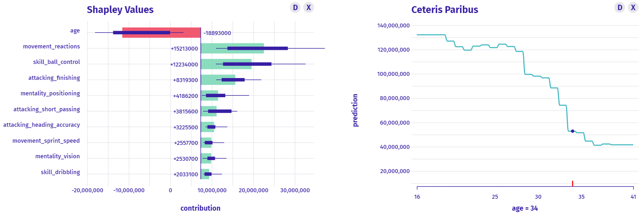The width and height of the screenshot is (644, 215).
Task: Click the Shapley Values title
Action: click(x=120, y=10)
